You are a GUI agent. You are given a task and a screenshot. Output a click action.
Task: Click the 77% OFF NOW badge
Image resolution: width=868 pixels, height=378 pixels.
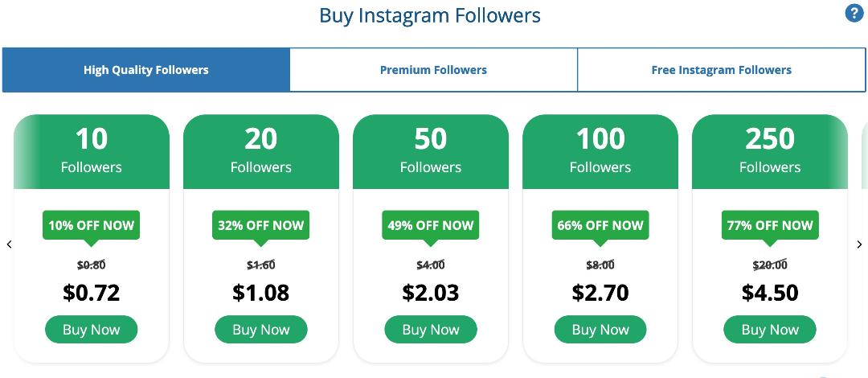tap(769, 225)
